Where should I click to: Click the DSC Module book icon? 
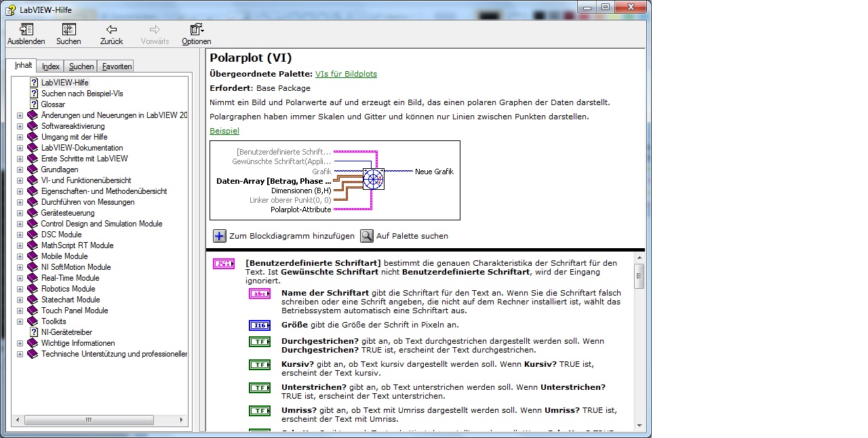pos(33,235)
